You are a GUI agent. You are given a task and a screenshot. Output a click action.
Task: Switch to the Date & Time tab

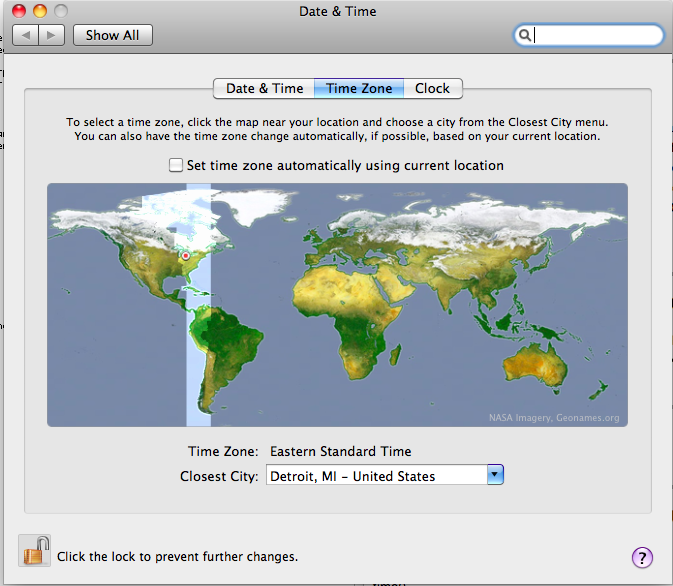click(x=264, y=88)
